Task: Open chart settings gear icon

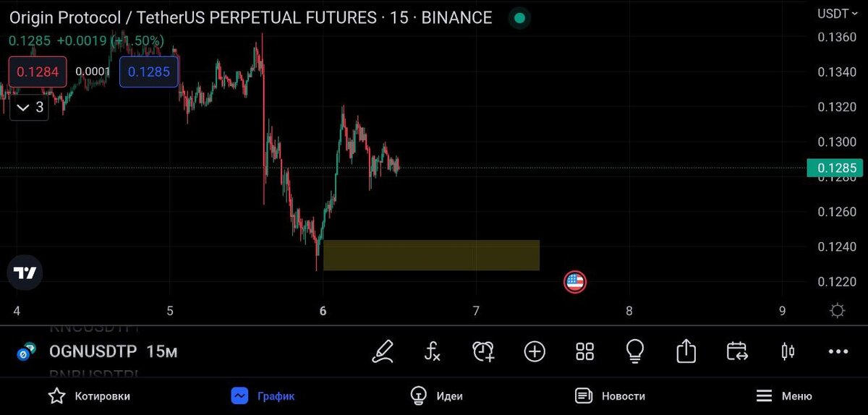Action: coord(838,311)
